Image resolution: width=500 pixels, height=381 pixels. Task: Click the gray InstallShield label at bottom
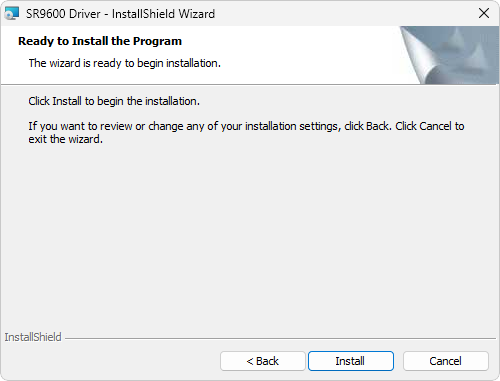[x=33, y=337]
